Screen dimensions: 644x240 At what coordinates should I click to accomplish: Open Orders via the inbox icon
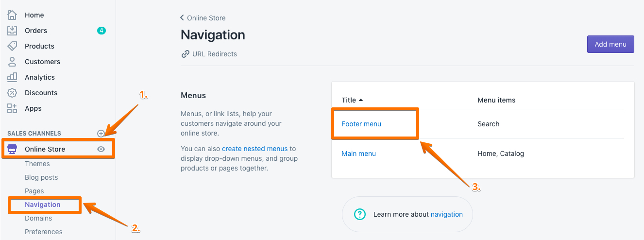pos(12,31)
